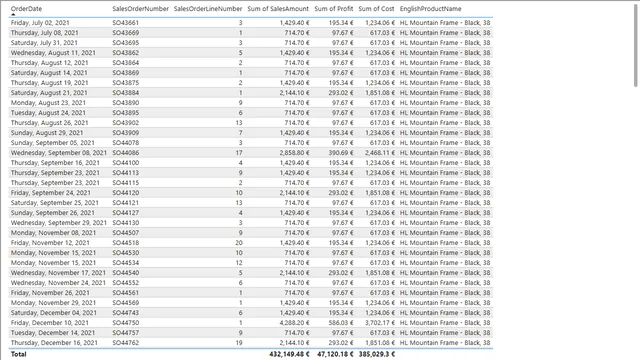This screenshot has width=640, height=360.
Task: Select the date Saturday, July 31, 2021
Action: click(x=44, y=43)
